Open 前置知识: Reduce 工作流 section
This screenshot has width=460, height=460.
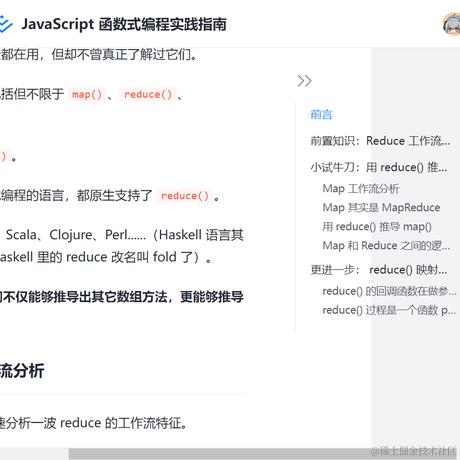(380, 141)
